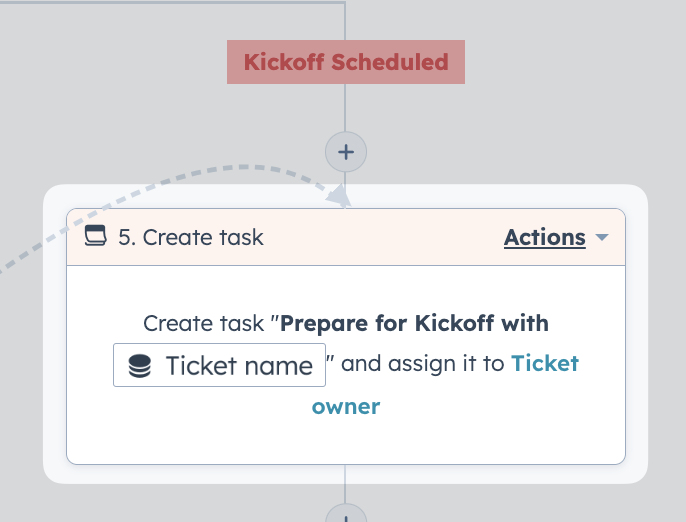Click the Create task card icon
The image size is (686, 522).
(x=95, y=236)
